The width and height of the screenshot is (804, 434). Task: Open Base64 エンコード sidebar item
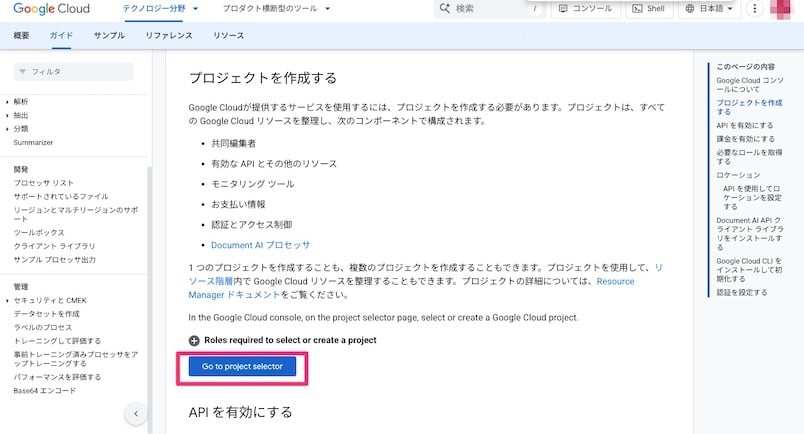click(45, 391)
